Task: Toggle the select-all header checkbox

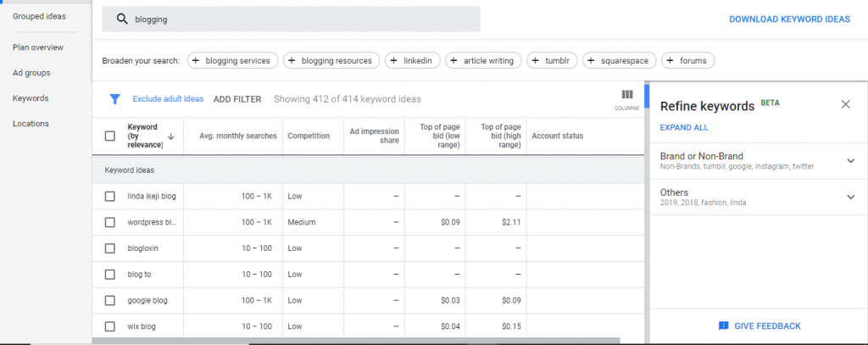Action: 109,136
